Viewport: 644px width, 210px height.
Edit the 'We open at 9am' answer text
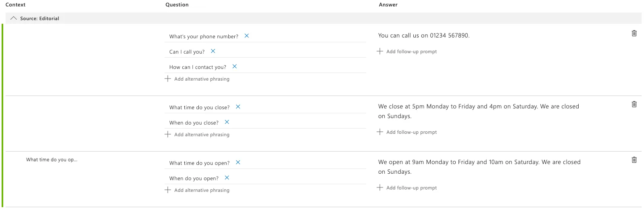(x=479, y=167)
